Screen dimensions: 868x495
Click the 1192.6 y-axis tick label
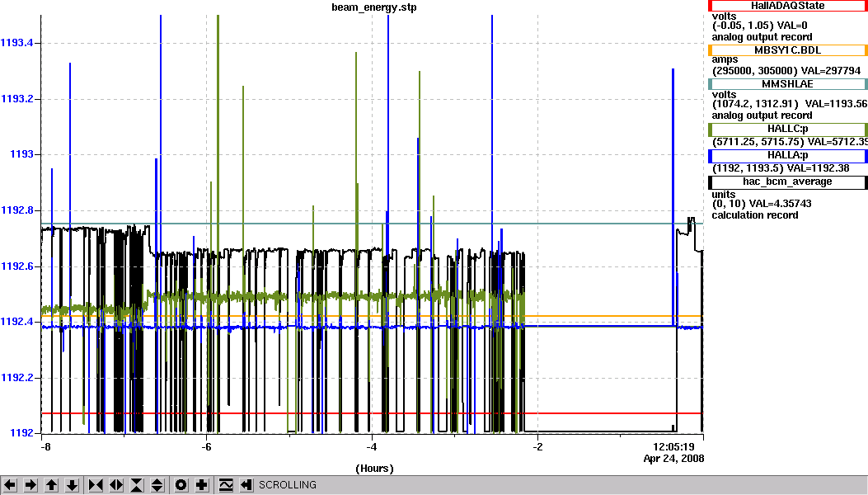[17, 266]
